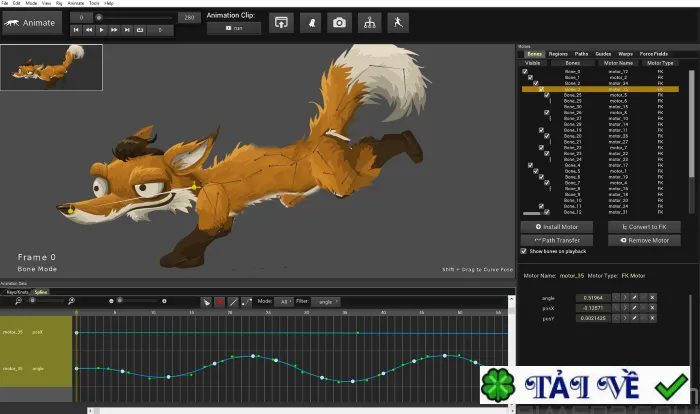This screenshot has height=414, width=700.
Task: Toggle visibility checkbox for Bone_2
Action: 536,83
